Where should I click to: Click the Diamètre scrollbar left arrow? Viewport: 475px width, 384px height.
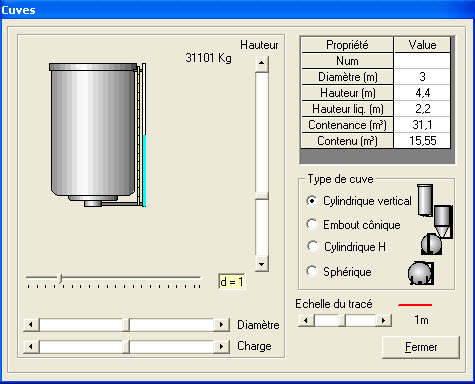31,325
